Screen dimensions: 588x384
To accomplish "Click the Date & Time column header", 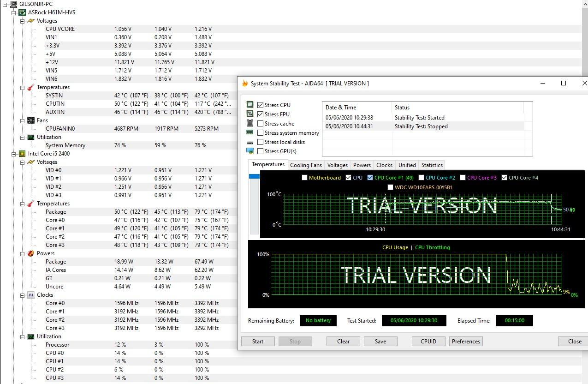I will click(357, 108).
